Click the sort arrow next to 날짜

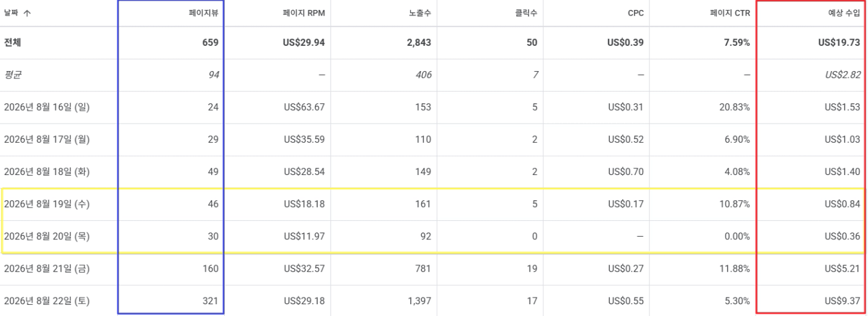click(27, 13)
